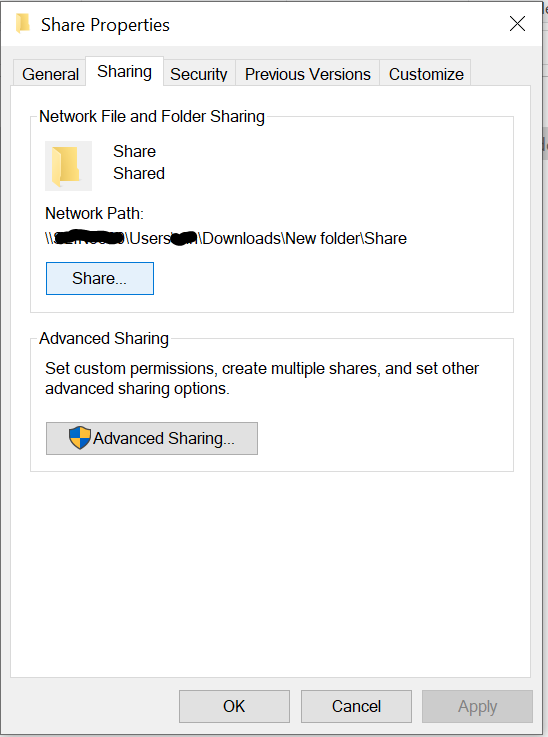Switch to the General tab
Image resolution: width=548 pixels, height=737 pixels.
[x=50, y=74]
